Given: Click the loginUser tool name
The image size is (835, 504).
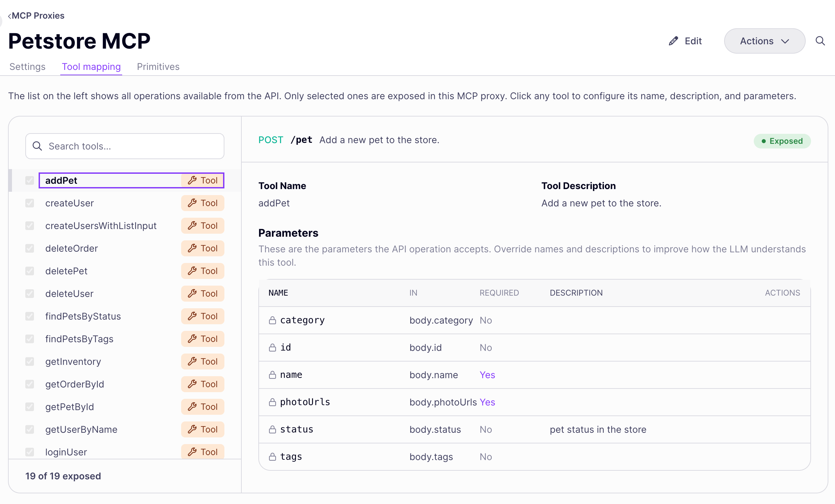Looking at the screenshot, I should 66,452.
